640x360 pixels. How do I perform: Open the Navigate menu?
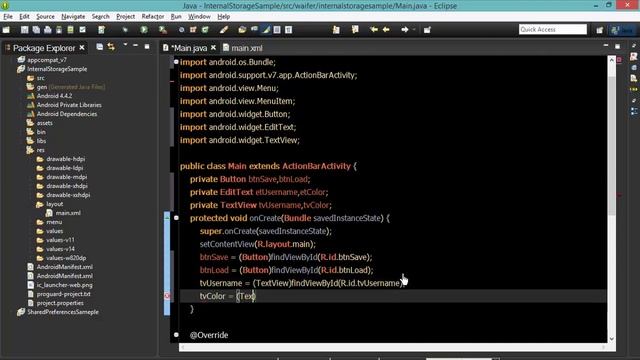pyautogui.click(x=73, y=16)
